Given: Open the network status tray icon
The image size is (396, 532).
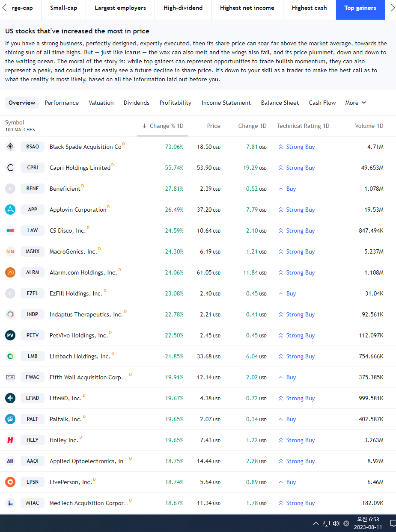Looking at the screenshot, I should (326, 523).
